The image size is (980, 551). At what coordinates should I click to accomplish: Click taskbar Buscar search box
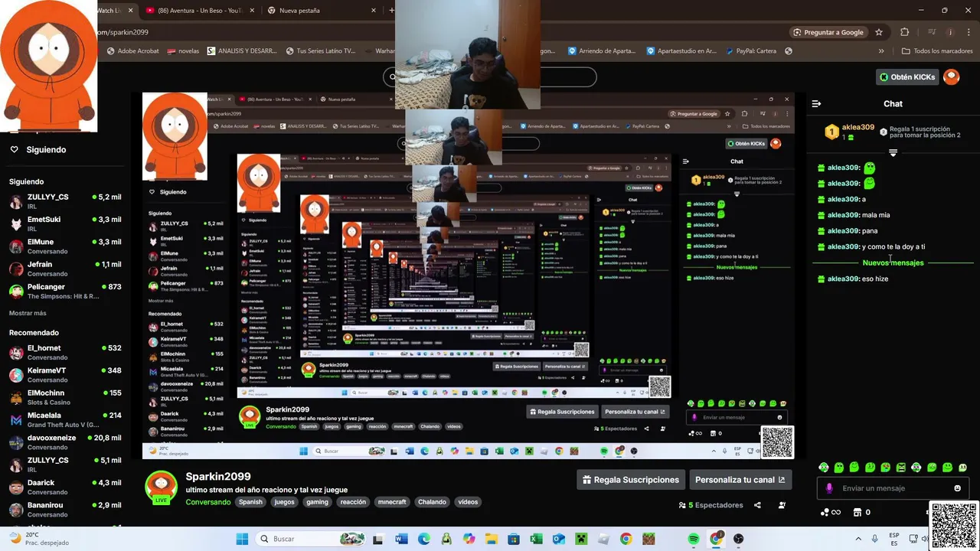click(x=310, y=539)
